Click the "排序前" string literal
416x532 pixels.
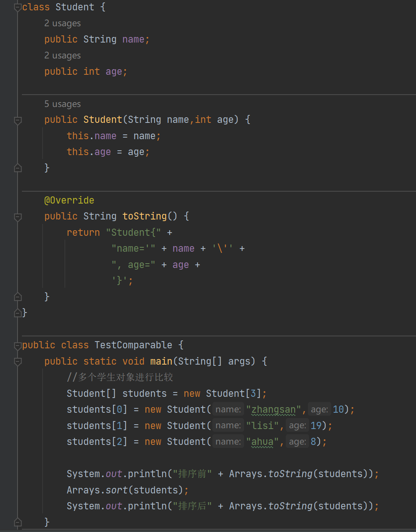(x=192, y=474)
